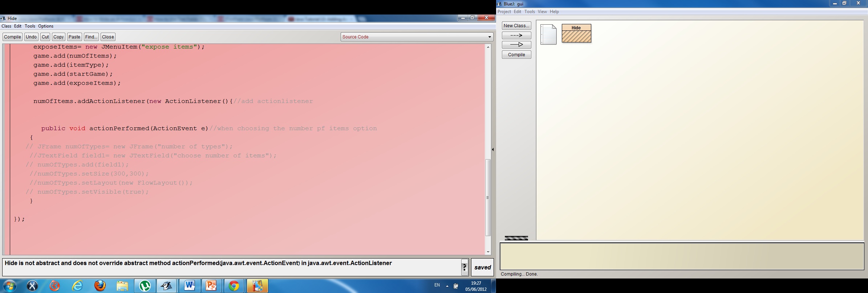Viewport: 868px width, 293px height.
Task: Open the Source Code view dropdown
Action: [x=417, y=37]
